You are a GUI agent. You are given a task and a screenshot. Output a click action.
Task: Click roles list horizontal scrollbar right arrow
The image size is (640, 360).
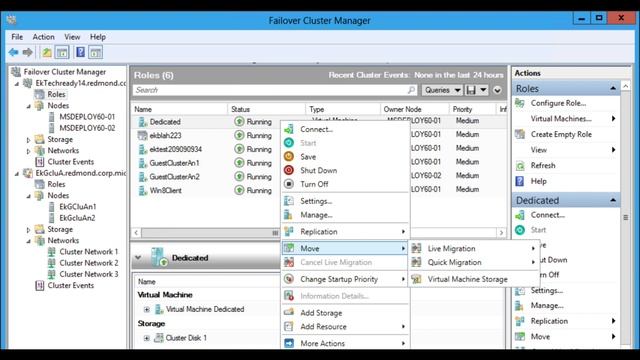click(501, 233)
